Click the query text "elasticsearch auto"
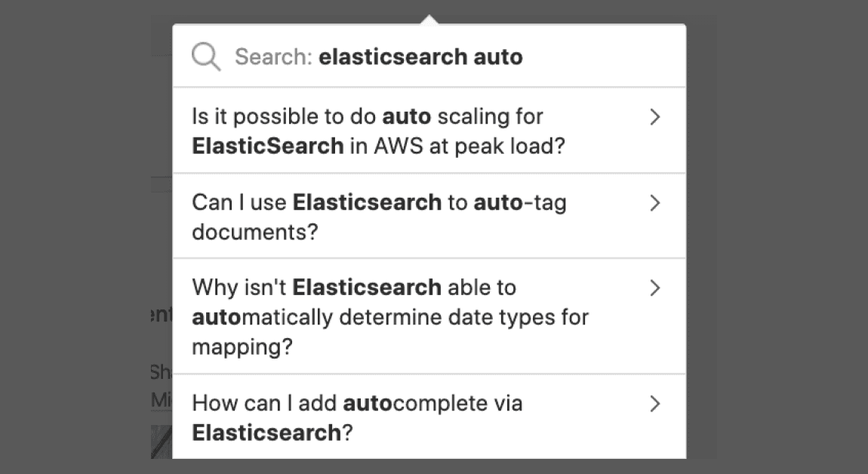Viewport: 868px width, 474px height. coord(421,57)
